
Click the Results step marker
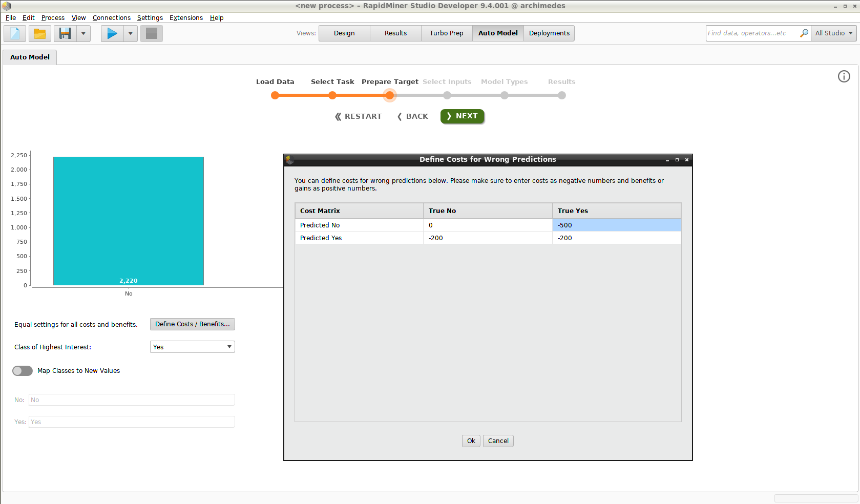click(562, 95)
